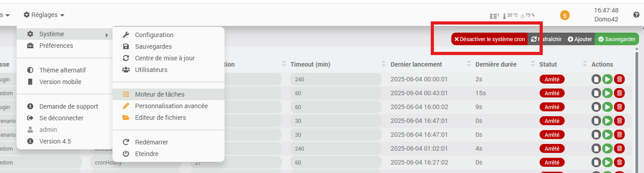Click the 16:47:48 clock display

point(606,10)
